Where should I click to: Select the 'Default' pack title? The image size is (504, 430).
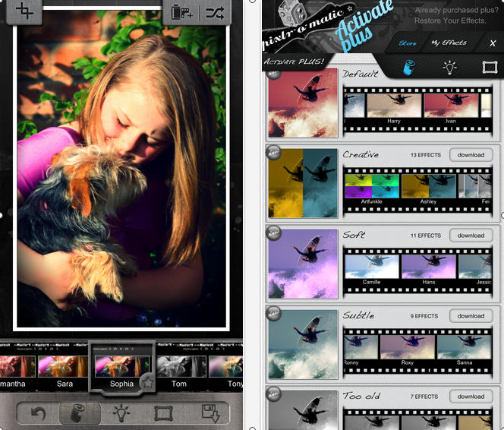(x=360, y=74)
